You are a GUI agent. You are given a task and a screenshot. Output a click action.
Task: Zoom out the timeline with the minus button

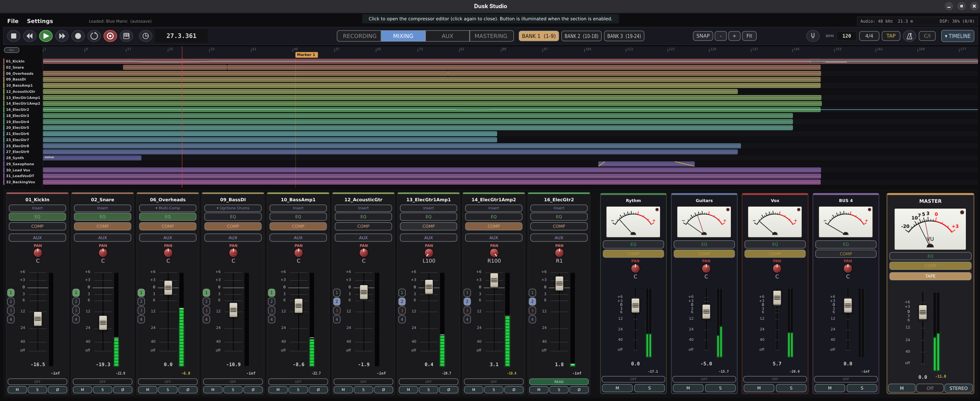pos(721,36)
